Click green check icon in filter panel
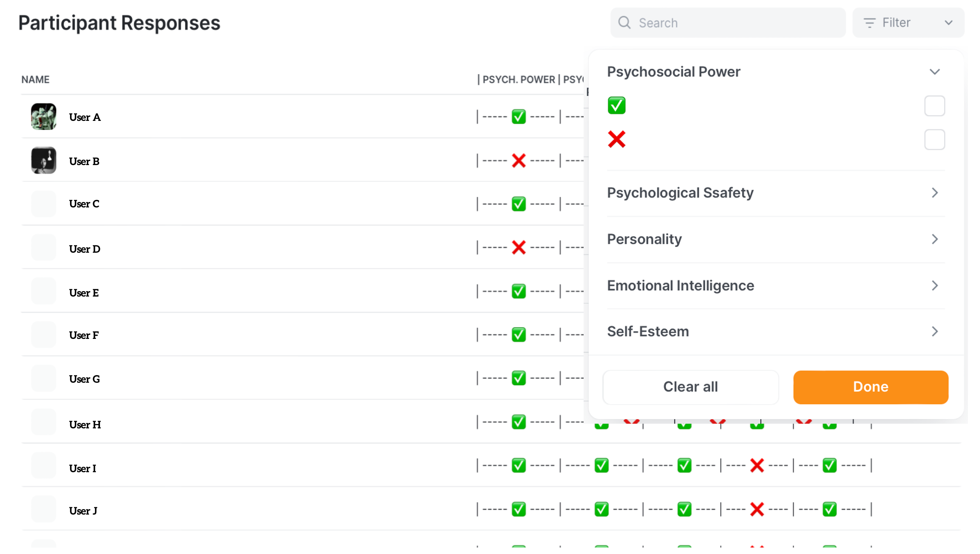 point(616,106)
